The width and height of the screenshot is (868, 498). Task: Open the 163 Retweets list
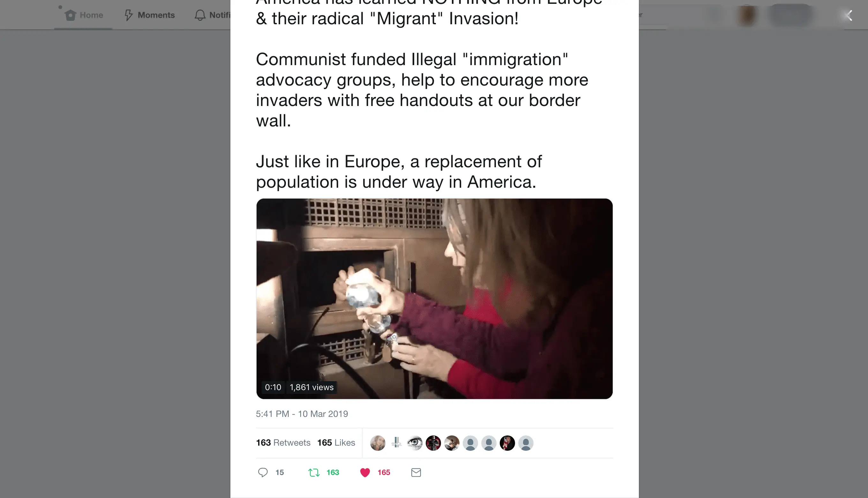pyautogui.click(x=283, y=442)
